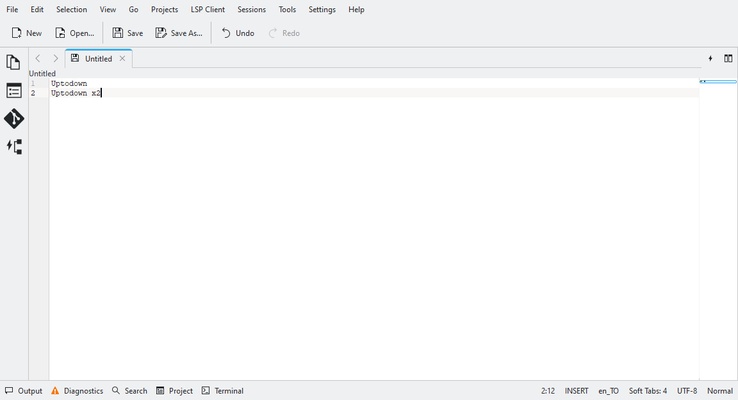Image resolution: width=738 pixels, height=400 pixels.
Task: Click the New document toolbar button
Action: (x=26, y=33)
